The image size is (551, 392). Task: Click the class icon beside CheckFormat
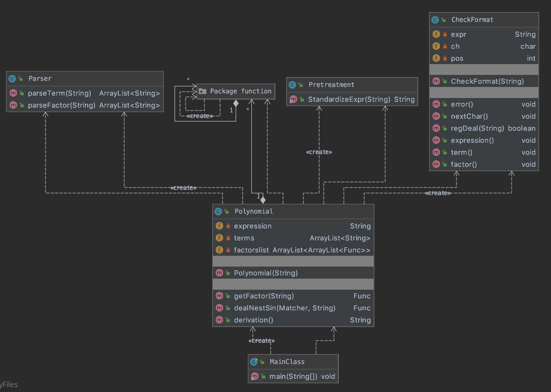tap(435, 20)
